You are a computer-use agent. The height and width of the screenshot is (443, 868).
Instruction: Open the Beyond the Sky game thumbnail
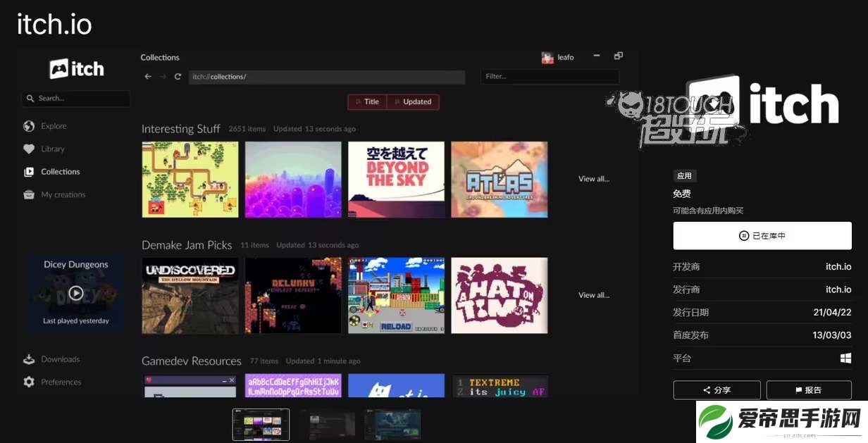tap(397, 180)
